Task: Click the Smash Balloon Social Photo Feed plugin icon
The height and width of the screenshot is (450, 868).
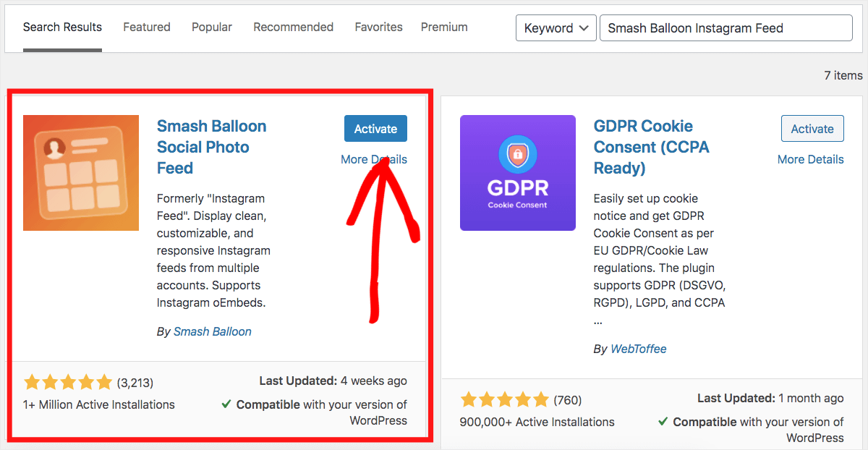Action: click(81, 173)
